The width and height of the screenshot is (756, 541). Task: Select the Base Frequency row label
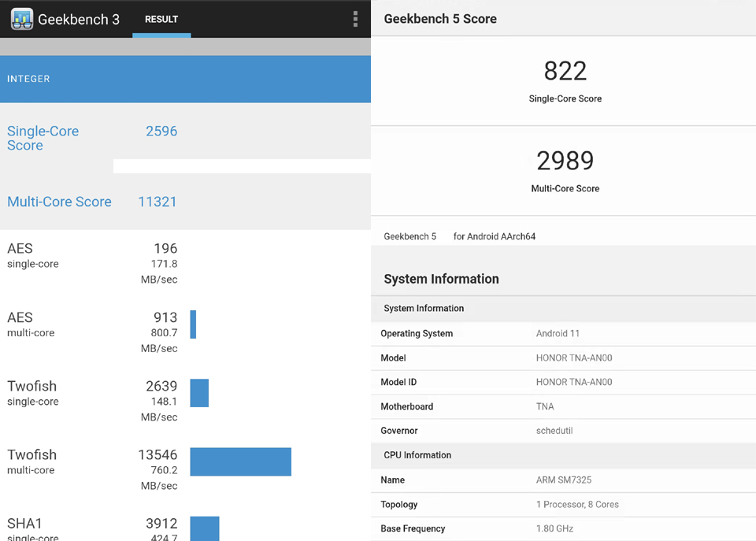click(413, 529)
